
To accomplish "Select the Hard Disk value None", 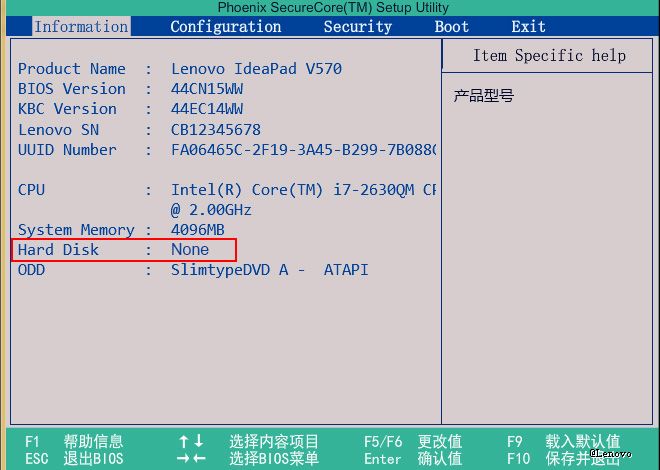I will [190, 250].
